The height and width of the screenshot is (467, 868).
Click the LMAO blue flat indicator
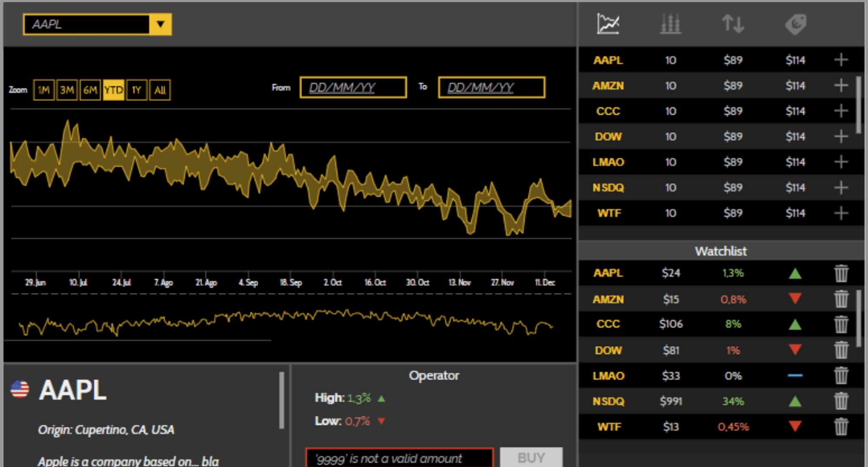(795, 375)
